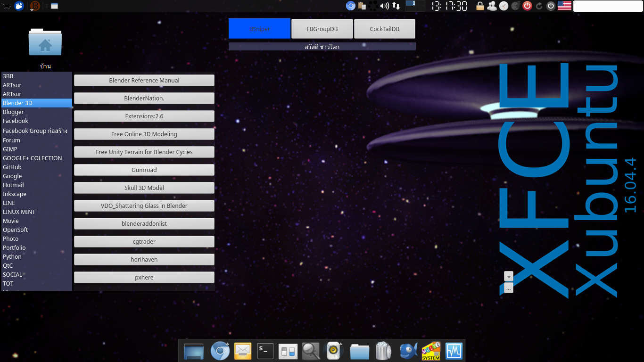Click the Skull 3D Model button
The image size is (644, 362).
coord(144,188)
